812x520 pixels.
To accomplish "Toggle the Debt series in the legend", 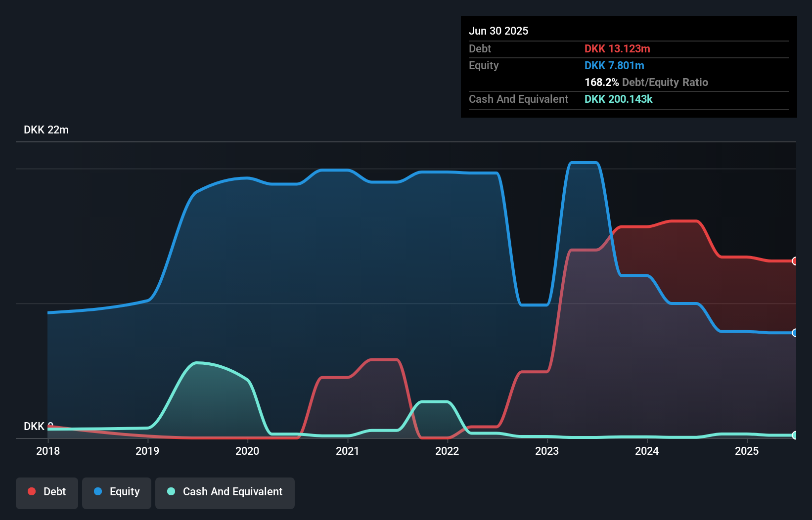I will tap(46, 492).
